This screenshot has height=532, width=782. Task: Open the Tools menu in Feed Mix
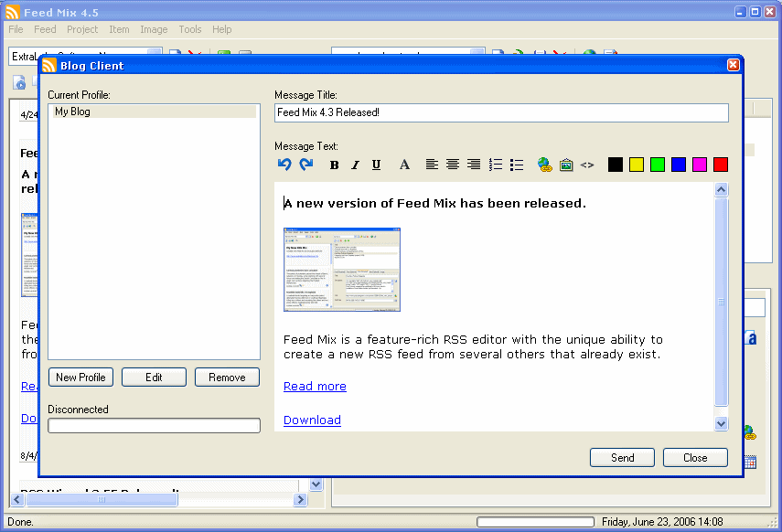190,29
